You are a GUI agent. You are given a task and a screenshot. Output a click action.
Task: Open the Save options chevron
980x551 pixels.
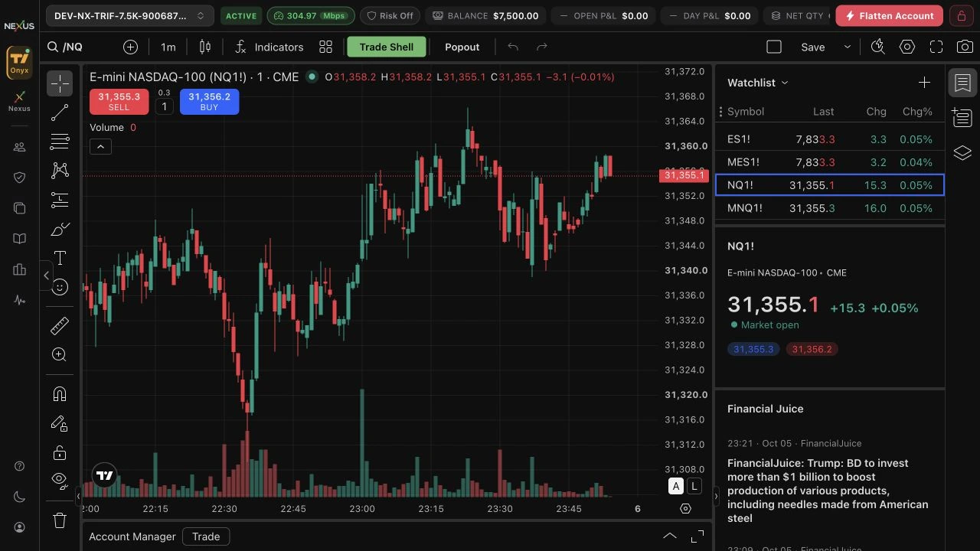click(x=848, y=47)
